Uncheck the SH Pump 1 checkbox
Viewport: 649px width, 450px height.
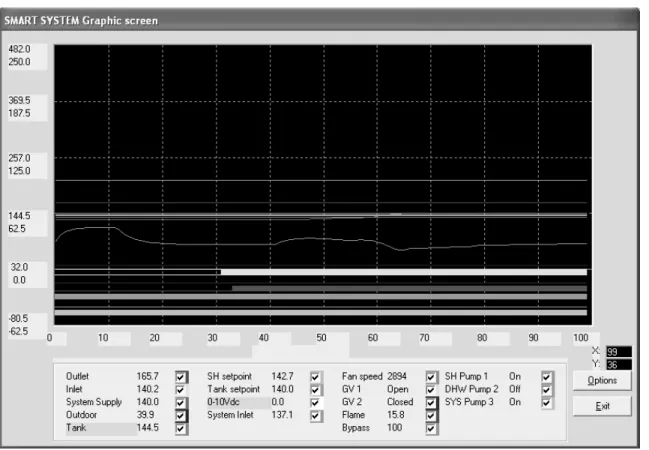[547, 377]
